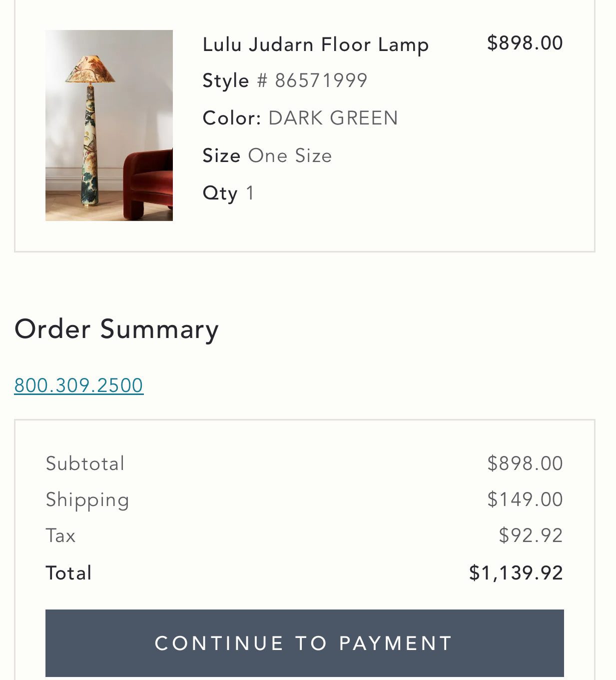616x680 pixels.
Task: Click the bold Color label
Action: [x=232, y=118]
